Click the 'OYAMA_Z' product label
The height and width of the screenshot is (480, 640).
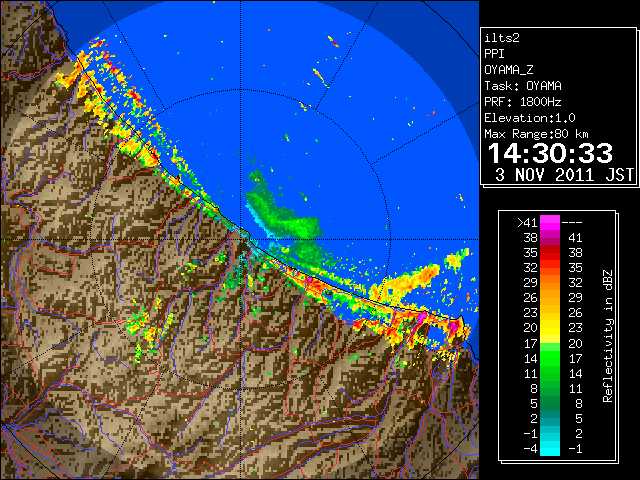(x=509, y=70)
